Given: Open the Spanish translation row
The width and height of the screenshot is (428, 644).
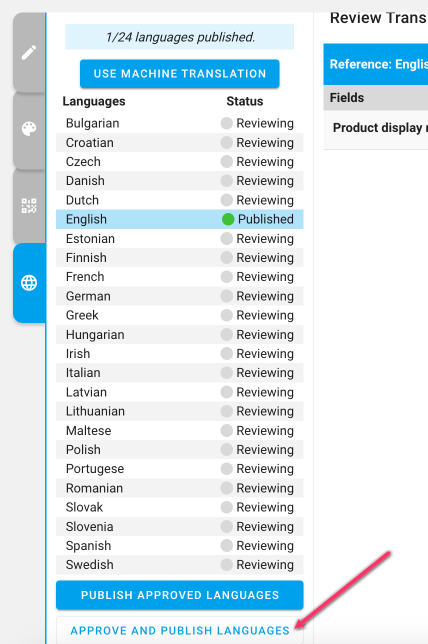Looking at the screenshot, I should click(x=180, y=546).
